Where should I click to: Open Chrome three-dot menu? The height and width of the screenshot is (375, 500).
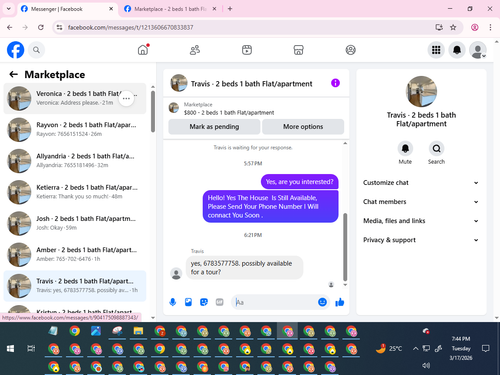(x=490, y=27)
